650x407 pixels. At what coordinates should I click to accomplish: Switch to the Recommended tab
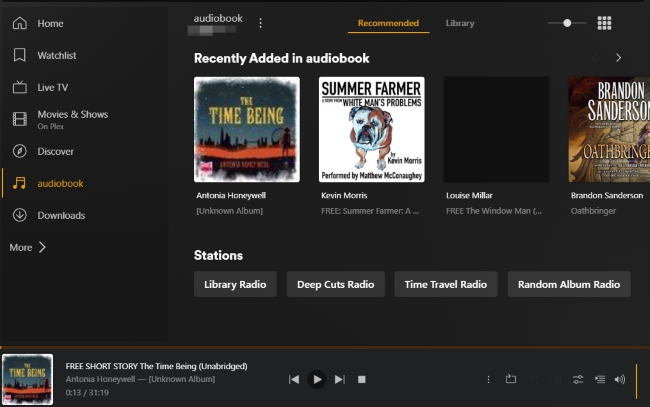click(388, 23)
